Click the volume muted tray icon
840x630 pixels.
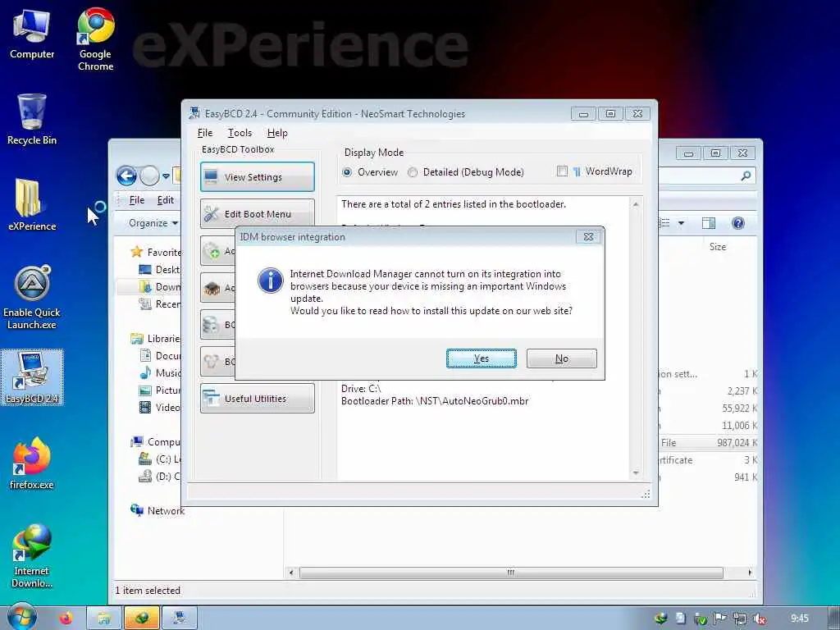pos(759,619)
